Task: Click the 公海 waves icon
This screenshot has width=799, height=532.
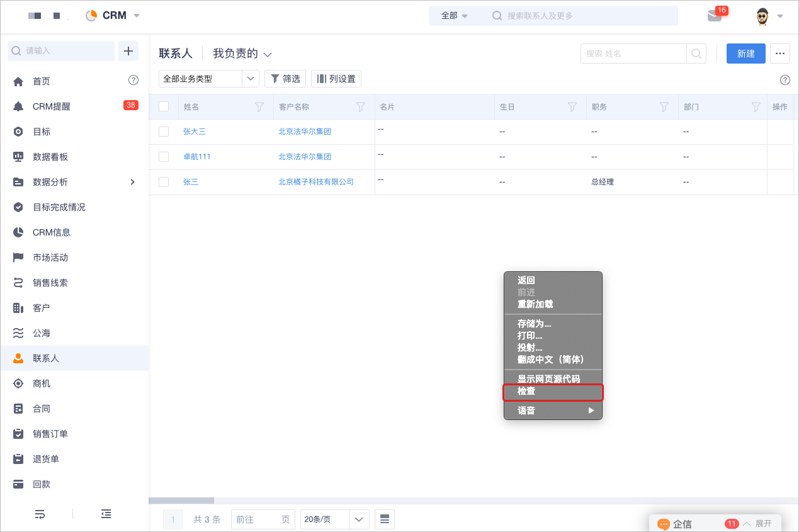Action: click(x=18, y=333)
